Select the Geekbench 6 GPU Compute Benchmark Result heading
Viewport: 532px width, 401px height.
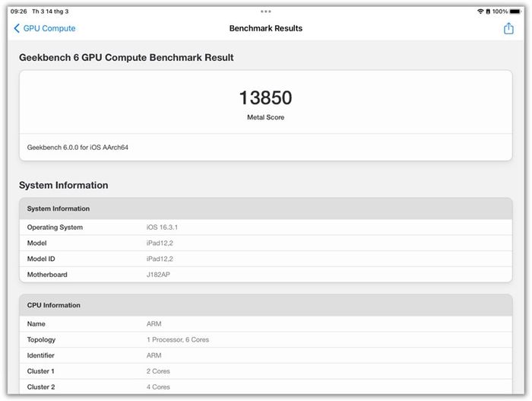(x=126, y=57)
